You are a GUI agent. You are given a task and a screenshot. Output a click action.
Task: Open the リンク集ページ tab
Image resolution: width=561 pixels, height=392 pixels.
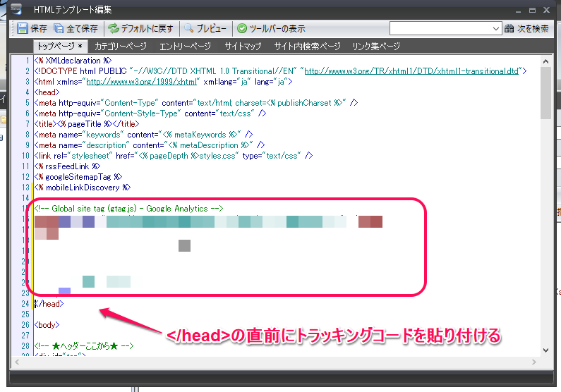pyautogui.click(x=376, y=47)
